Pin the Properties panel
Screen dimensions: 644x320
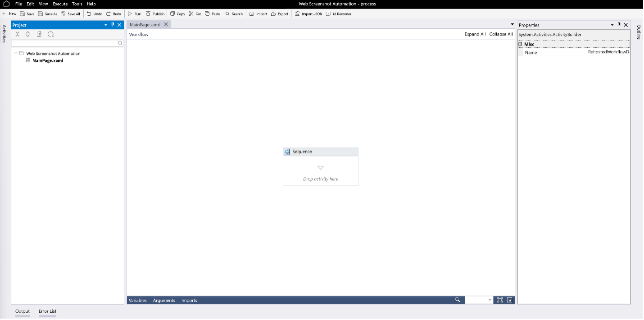click(x=619, y=25)
